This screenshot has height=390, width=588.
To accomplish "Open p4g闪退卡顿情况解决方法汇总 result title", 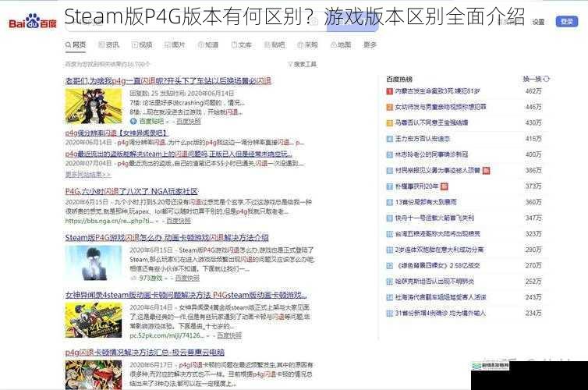I will 145,352.
